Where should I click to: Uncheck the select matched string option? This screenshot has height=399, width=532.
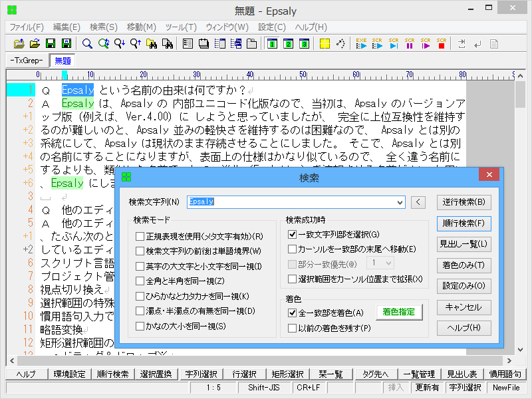point(292,234)
